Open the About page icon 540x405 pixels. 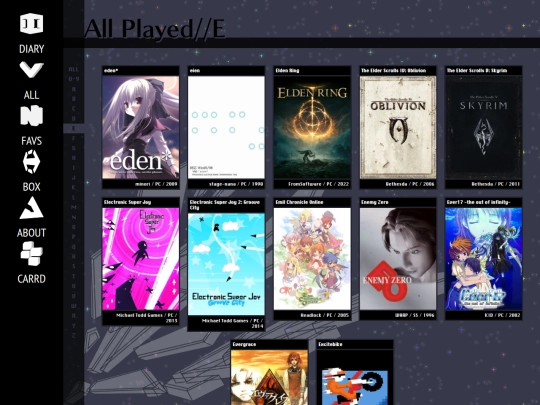31,208
